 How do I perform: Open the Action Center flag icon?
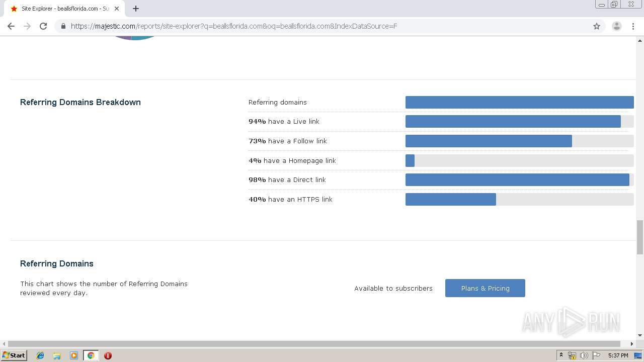tap(596, 355)
